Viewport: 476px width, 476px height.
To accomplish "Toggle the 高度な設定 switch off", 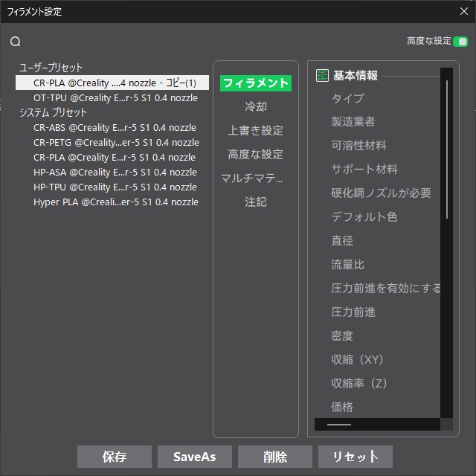I will click(x=461, y=42).
